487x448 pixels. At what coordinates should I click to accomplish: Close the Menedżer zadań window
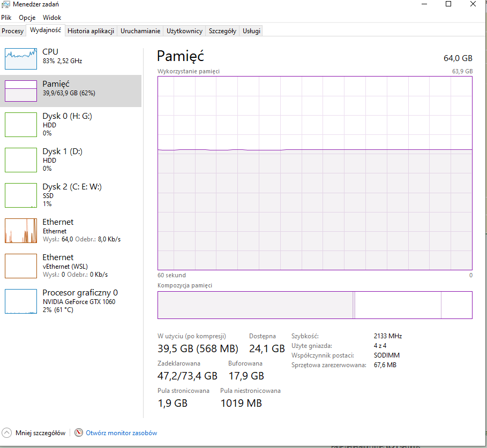473,4
